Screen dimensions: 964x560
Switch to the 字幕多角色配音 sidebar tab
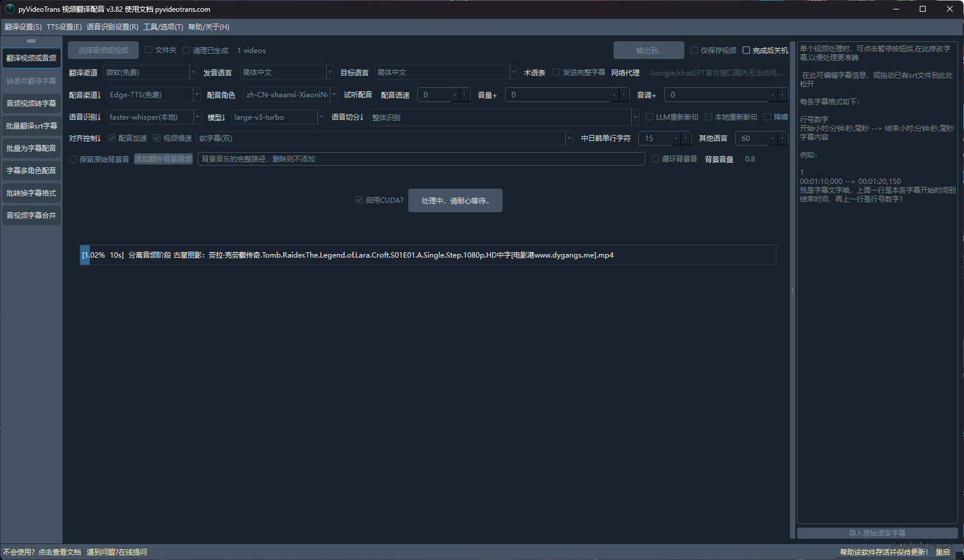coord(31,170)
